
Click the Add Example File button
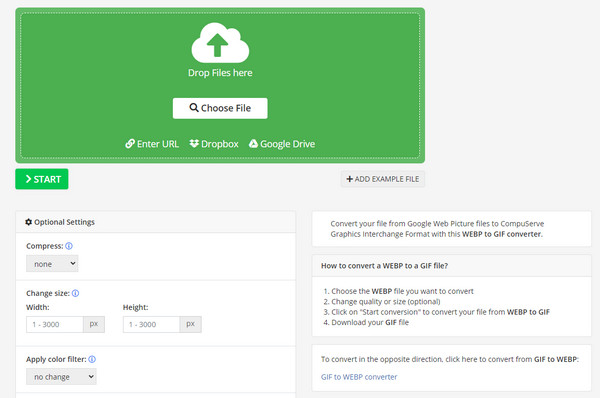(383, 179)
